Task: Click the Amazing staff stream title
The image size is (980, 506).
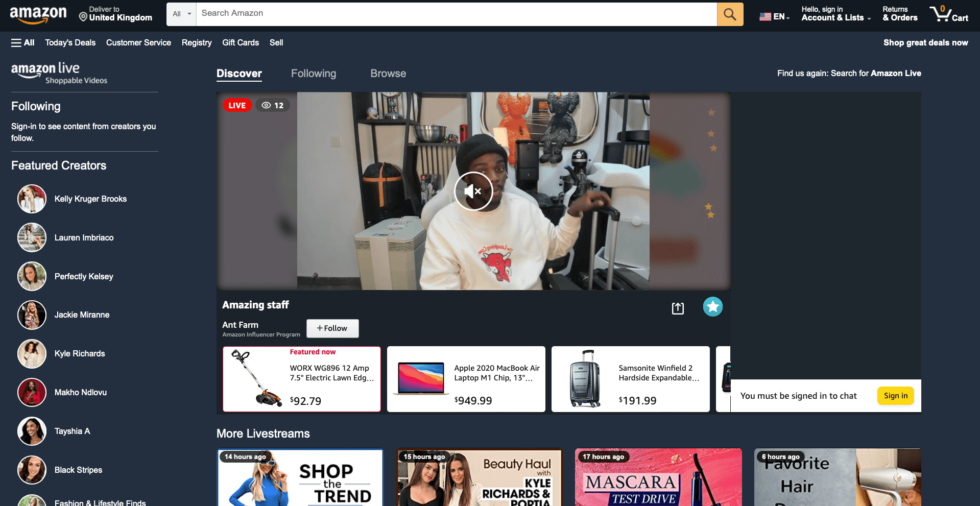Action: [x=255, y=305]
